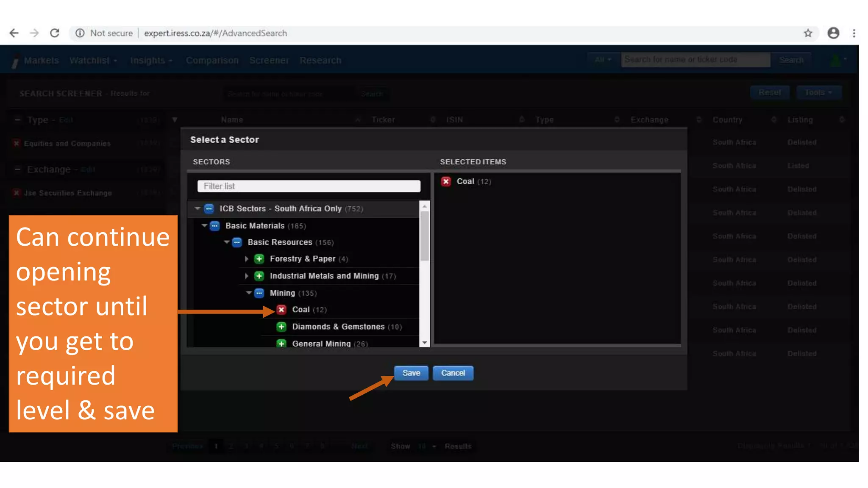Remove Coal from selected items list
The height and width of the screenshot is (488, 868).
point(446,181)
